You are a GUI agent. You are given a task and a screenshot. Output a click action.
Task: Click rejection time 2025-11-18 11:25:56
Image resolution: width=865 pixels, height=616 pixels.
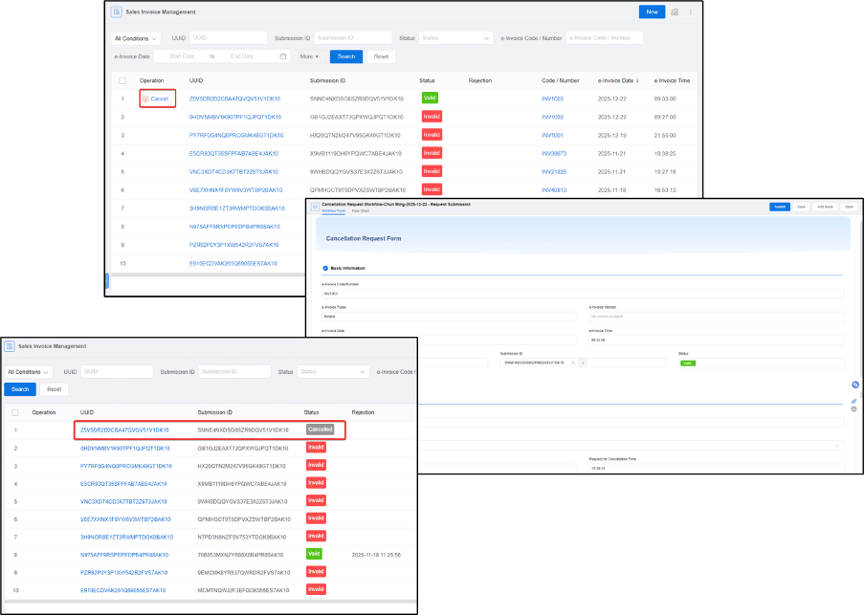tap(376, 555)
